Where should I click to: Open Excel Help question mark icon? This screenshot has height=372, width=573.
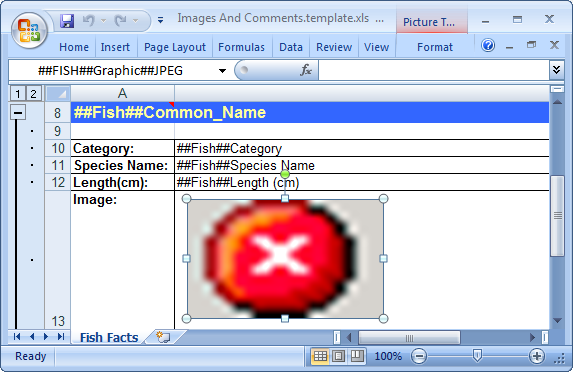(488, 46)
